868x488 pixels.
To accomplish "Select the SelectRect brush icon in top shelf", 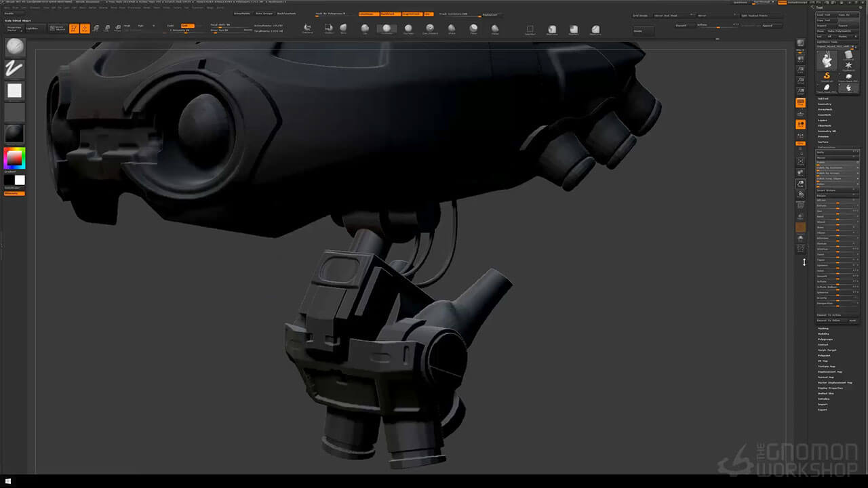I will click(530, 29).
